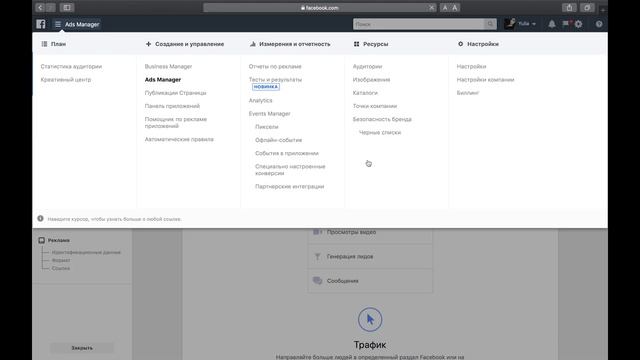The width and height of the screenshot is (640, 360).
Task: Decrease text size with small A button
Action: 445,8
